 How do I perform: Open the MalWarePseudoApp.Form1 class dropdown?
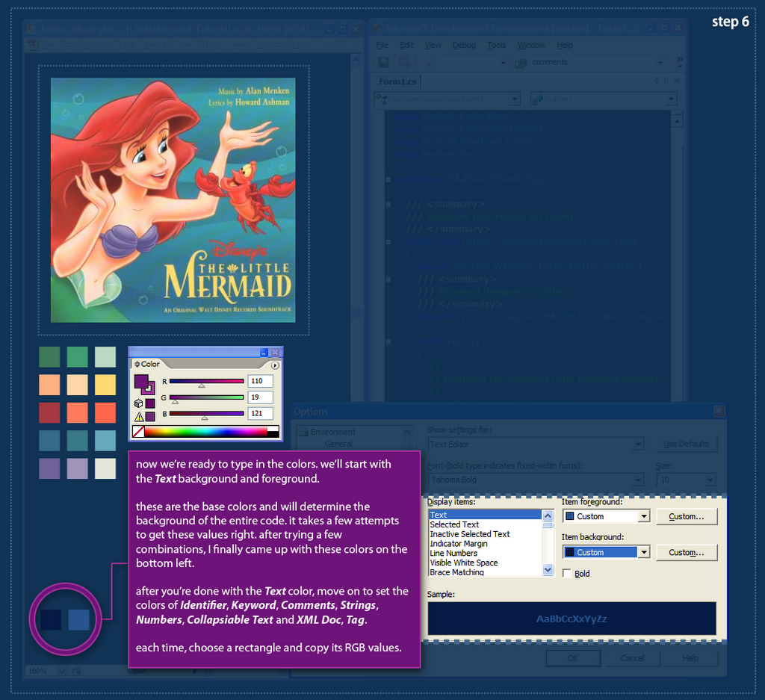tap(514, 99)
